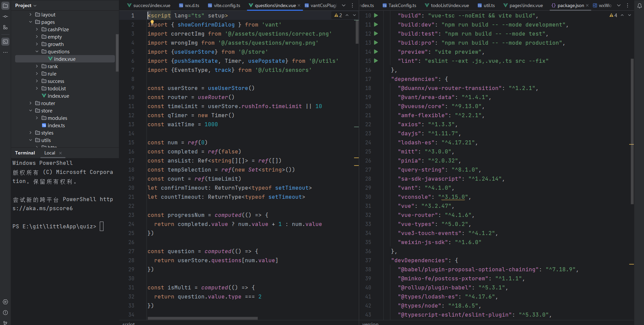Close the Local terminal session

pos(60,153)
